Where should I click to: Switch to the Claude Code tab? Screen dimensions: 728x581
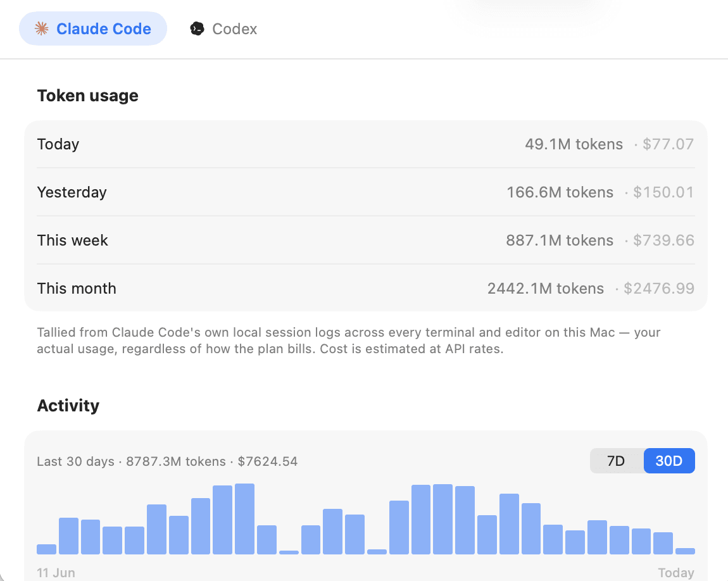coord(93,28)
